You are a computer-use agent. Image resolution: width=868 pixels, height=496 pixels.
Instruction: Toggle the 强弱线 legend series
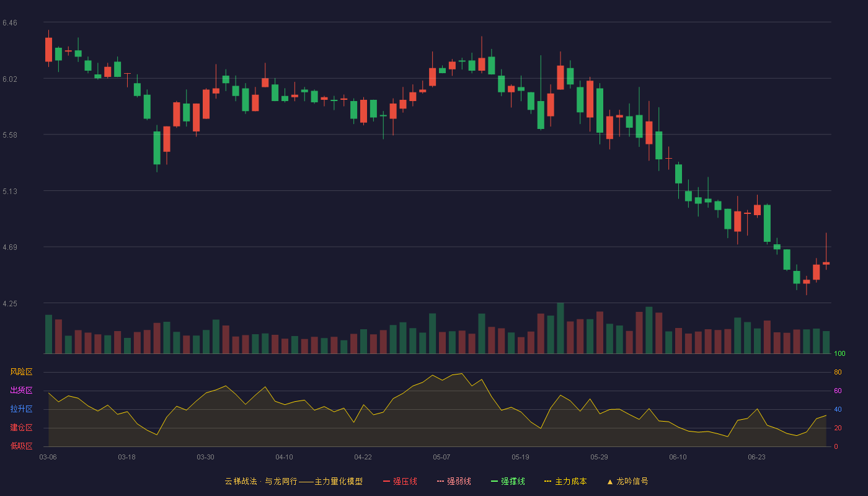[x=454, y=481]
